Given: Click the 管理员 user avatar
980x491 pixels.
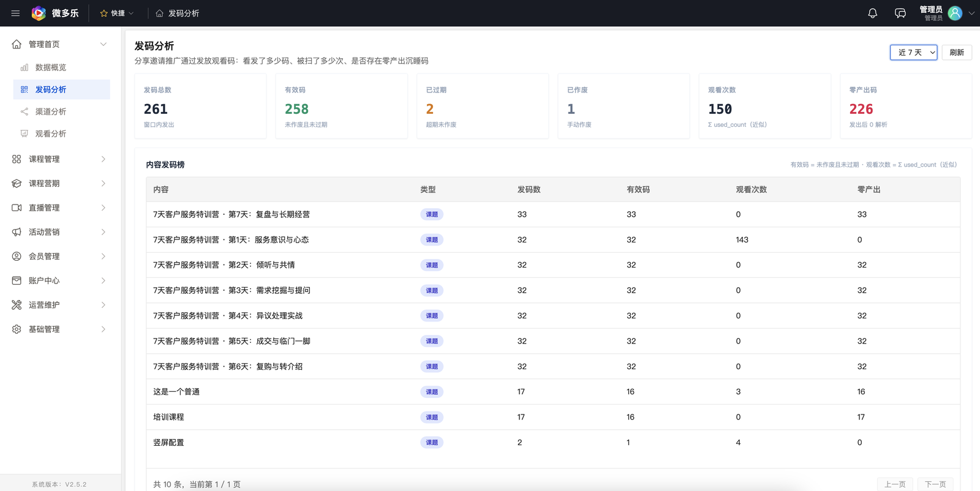Looking at the screenshot, I should pyautogui.click(x=955, y=13).
